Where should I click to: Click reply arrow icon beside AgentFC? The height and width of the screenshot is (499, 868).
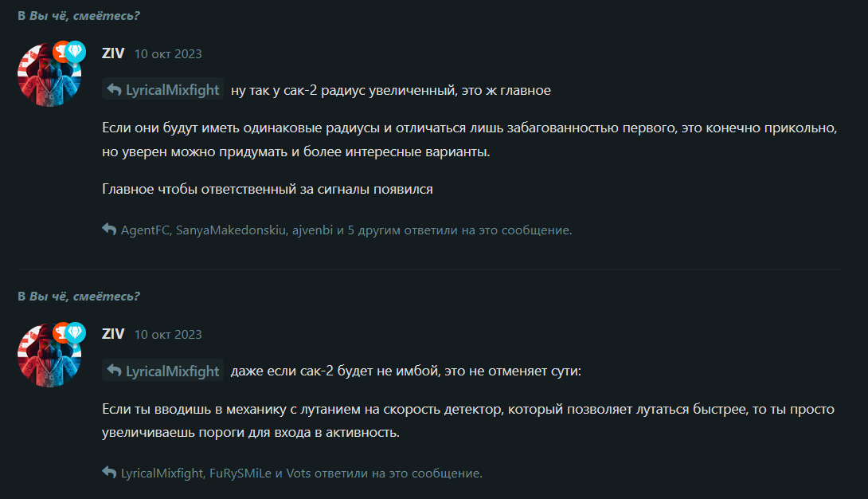[x=109, y=229]
